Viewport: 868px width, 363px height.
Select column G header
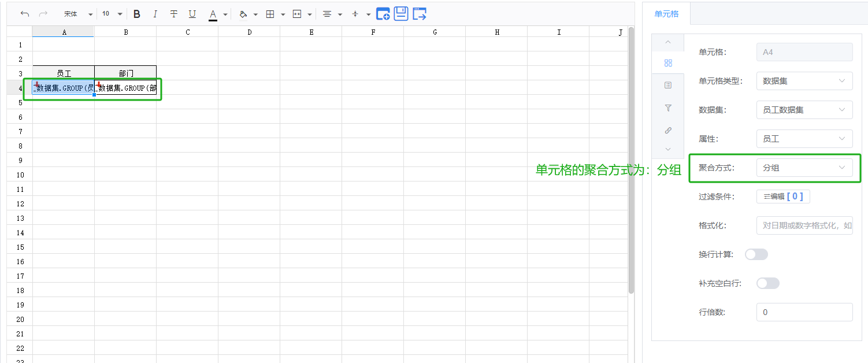point(435,32)
